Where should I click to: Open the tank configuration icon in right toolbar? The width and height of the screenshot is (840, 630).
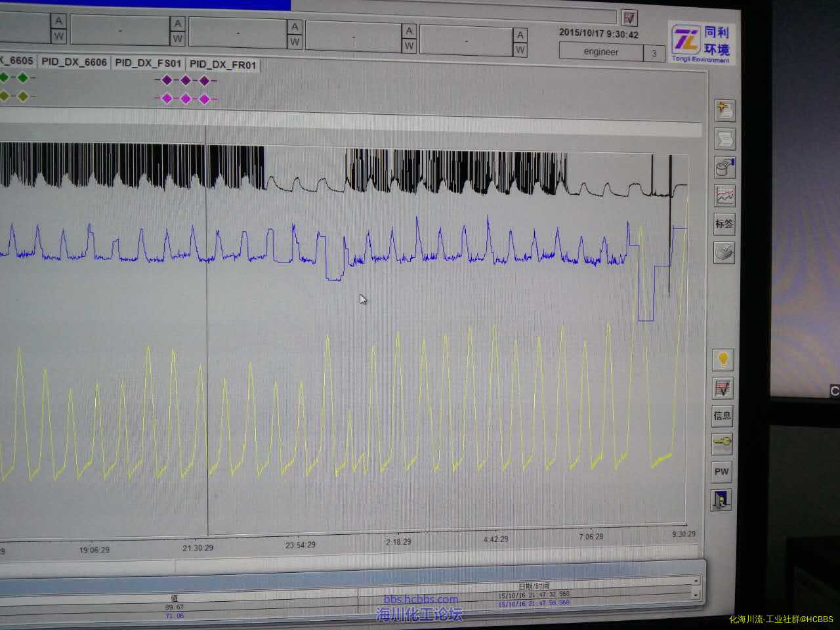click(724, 167)
